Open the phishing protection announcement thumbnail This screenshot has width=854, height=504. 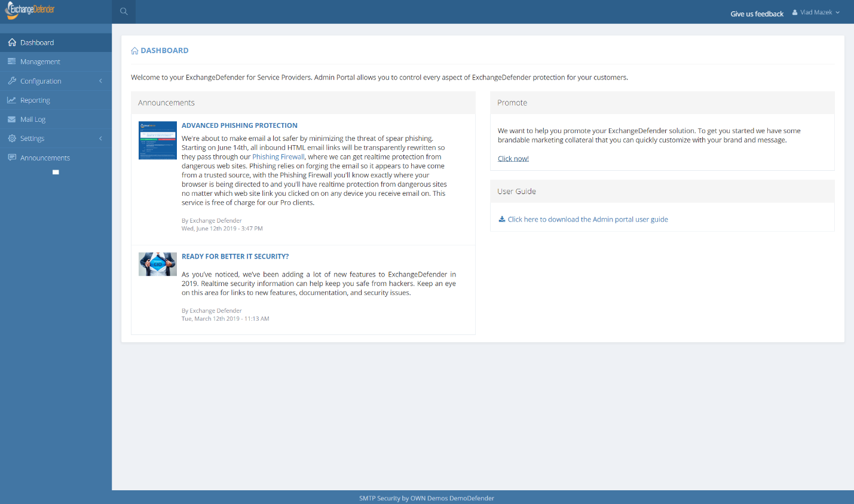click(x=158, y=140)
